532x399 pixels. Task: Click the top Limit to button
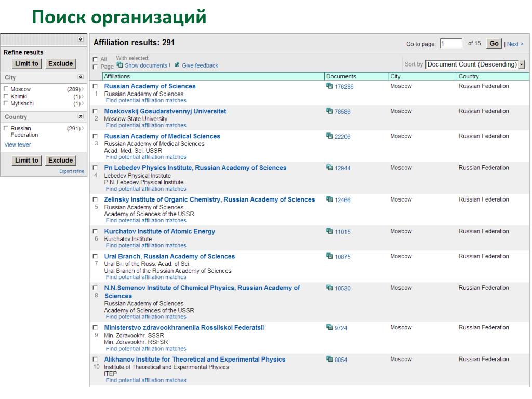pos(27,63)
